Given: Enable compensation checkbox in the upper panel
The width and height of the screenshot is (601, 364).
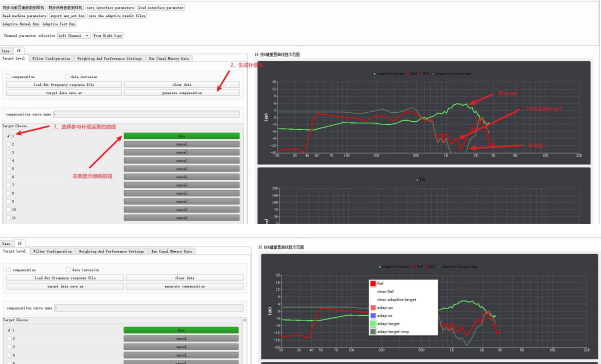Looking at the screenshot, I should point(8,77).
